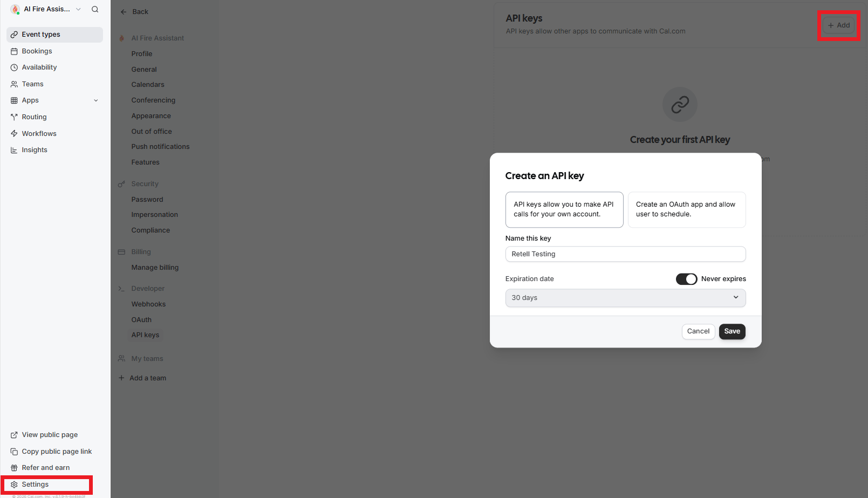Disable the Never expires toggle

[x=686, y=279]
